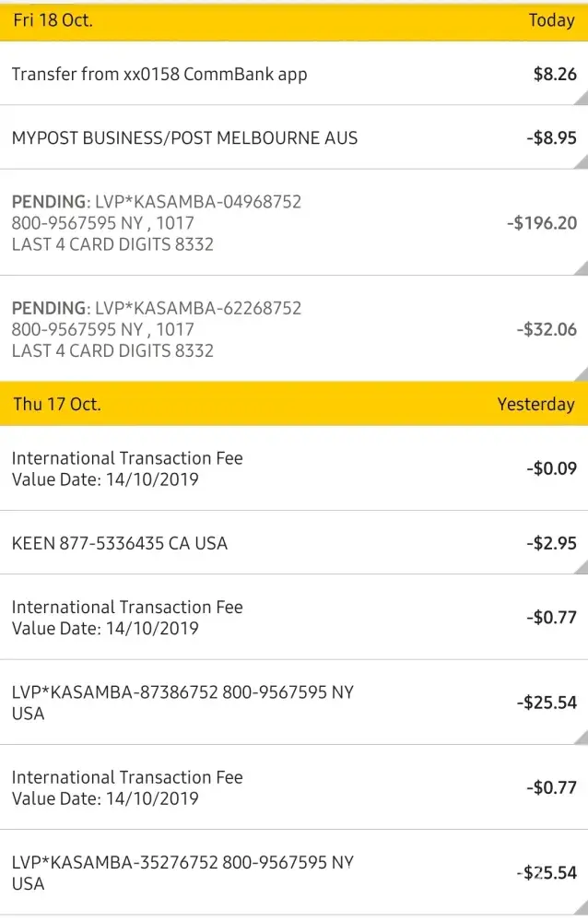The height and width of the screenshot is (922, 588).
Task: Select pending LVP*KASAMBA-04968752 transaction text
Action: [x=157, y=223]
